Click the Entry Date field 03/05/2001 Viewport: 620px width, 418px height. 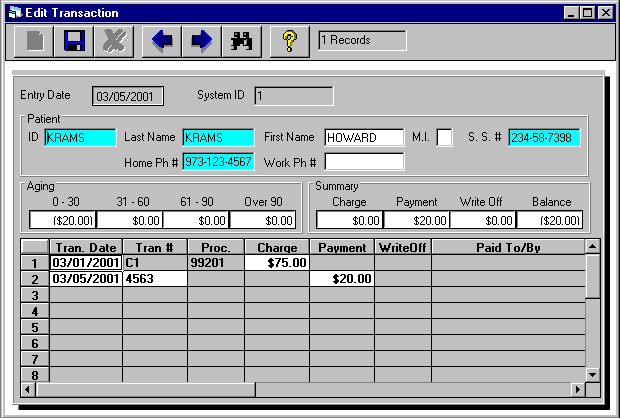pyautogui.click(x=128, y=96)
